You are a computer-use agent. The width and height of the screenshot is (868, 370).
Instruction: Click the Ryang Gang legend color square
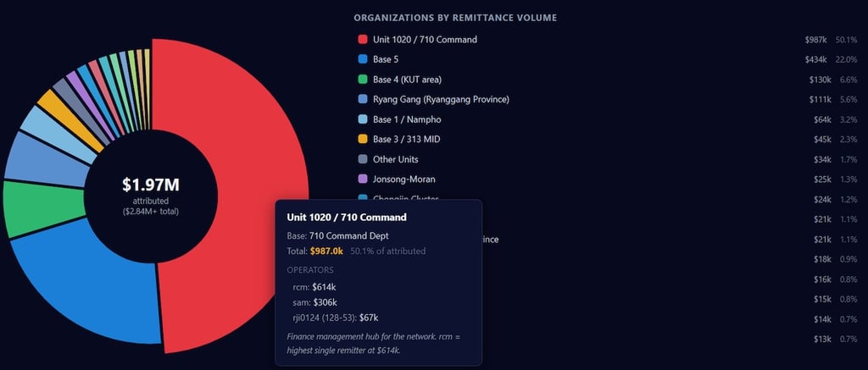(x=363, y=99)
